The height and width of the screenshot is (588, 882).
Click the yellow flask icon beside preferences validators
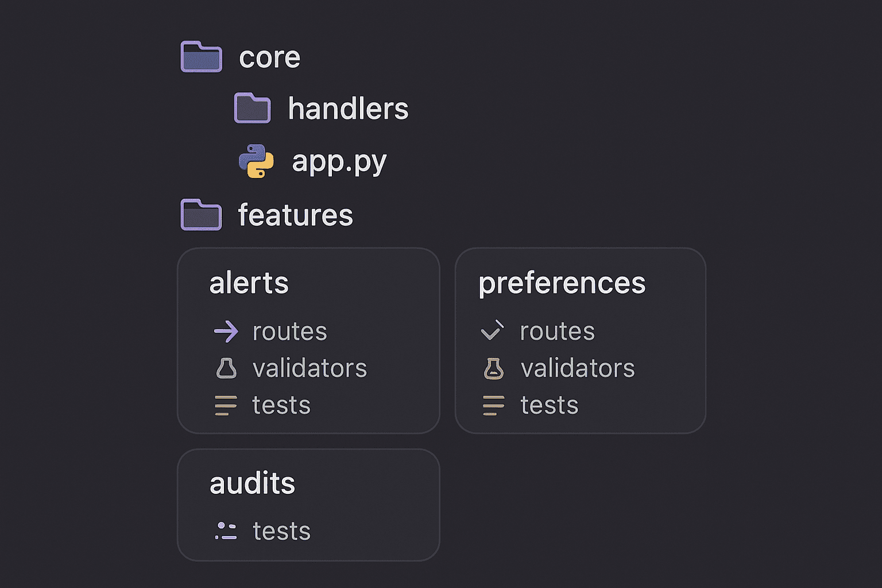coord(494,369)
